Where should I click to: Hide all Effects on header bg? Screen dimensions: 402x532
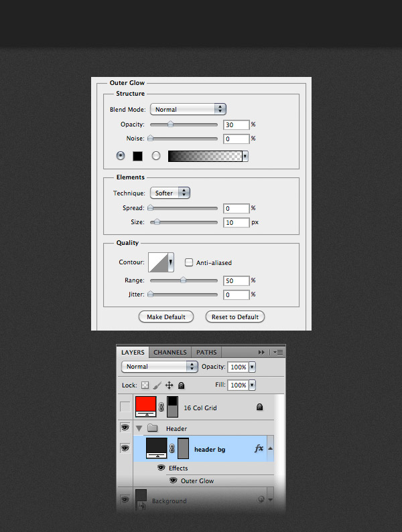(x=161, y=468)
